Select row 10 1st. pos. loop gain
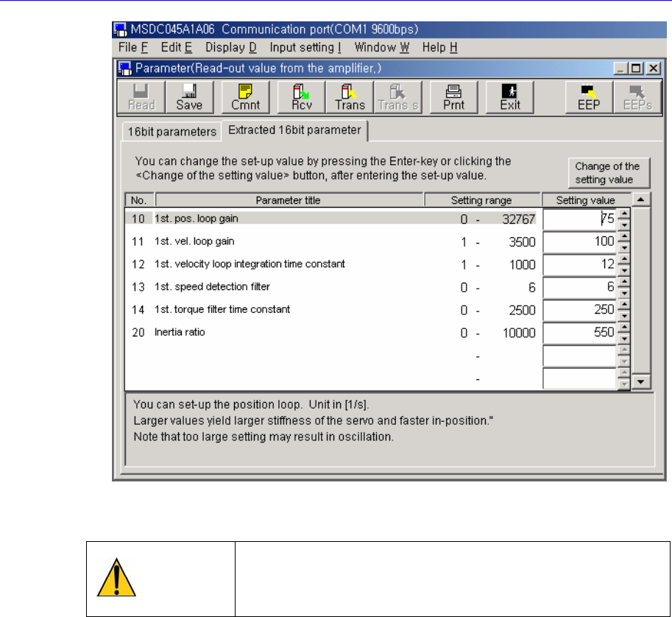Screen dimensions: 672x617 coord(333,219)
